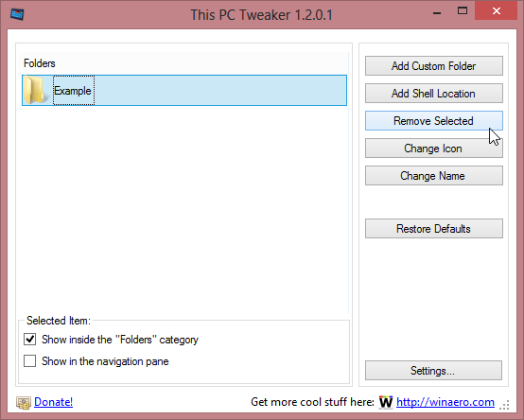
Task: Click the Winaero W logo icon
Action: pos(386,402)
